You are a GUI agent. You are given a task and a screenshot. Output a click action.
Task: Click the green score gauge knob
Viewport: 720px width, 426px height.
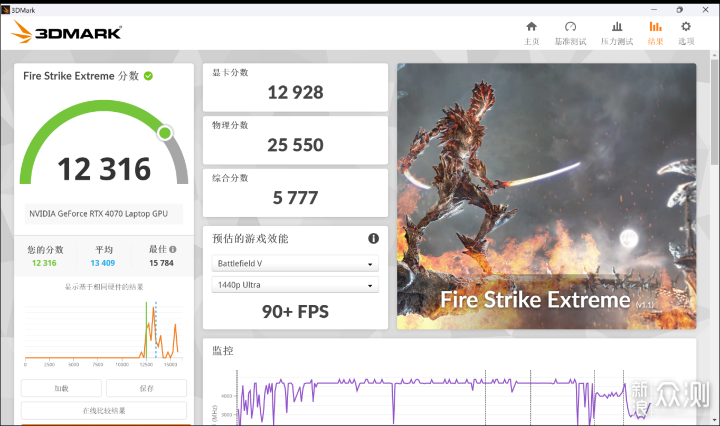point(165,133)
